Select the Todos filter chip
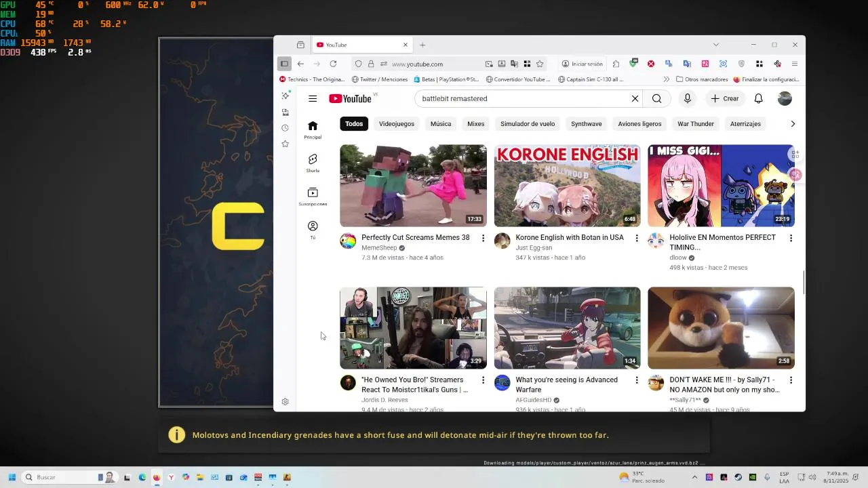Screen dimensions: 868x488 [x=354, y=124]
